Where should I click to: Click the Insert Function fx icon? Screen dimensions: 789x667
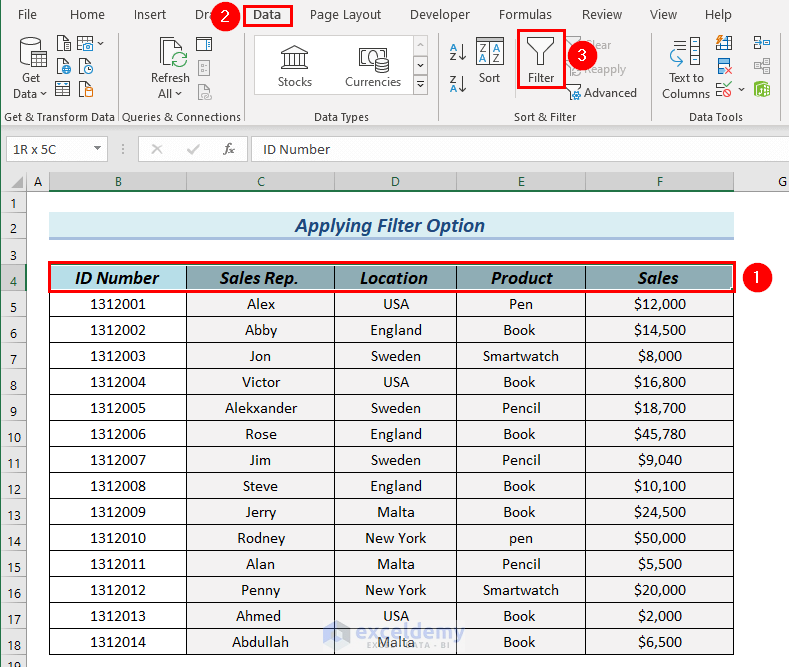(229, 149)
